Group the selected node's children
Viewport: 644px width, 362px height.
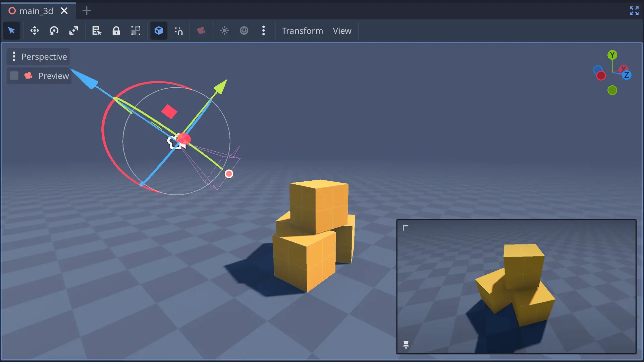[136, 31]
